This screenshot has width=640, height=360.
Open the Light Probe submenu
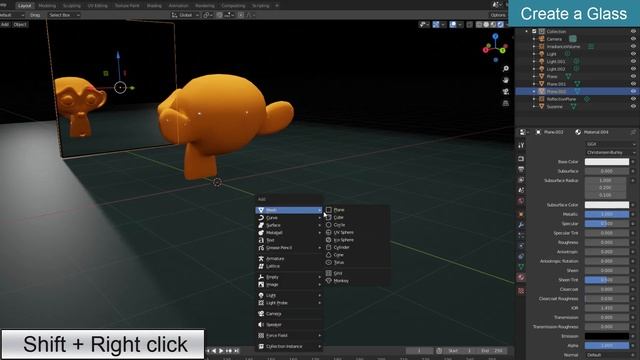click(289, 303)
